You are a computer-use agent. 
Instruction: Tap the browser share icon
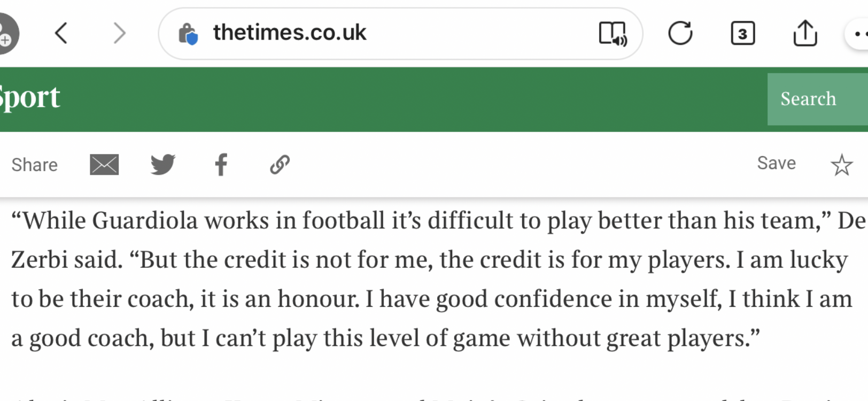(x=805, y=33)
